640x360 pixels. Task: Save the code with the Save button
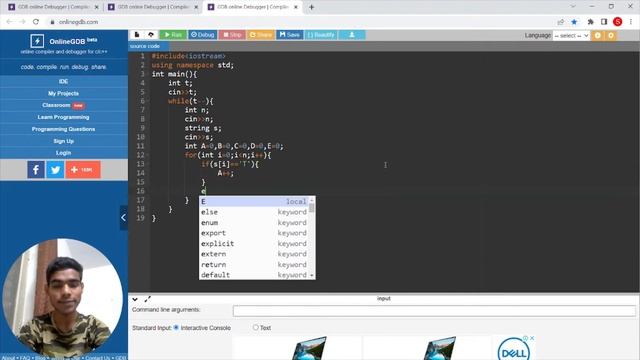289,35
